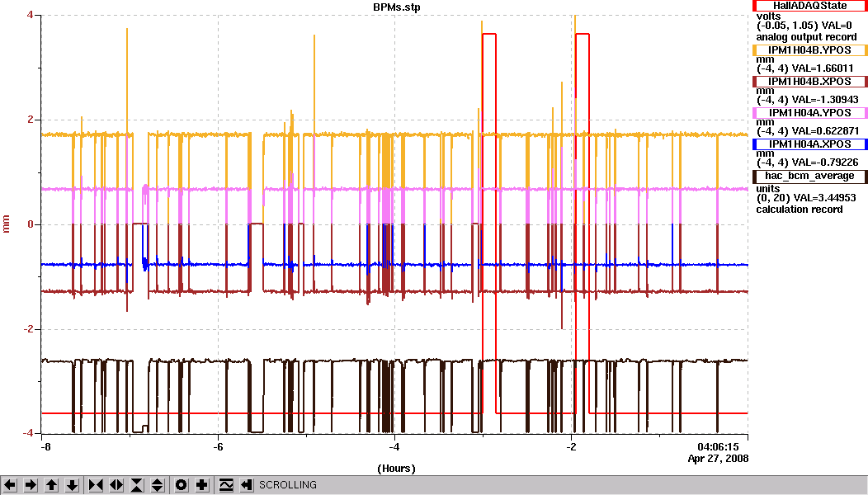Select the HallADAQState curve in the legend

tap(810, 6)
